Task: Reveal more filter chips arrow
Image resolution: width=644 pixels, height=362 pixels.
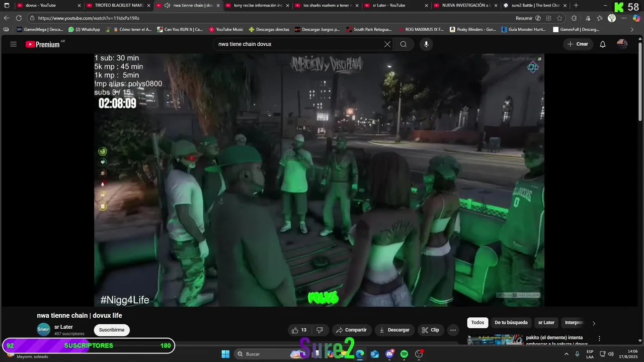Action: [594, 323]
